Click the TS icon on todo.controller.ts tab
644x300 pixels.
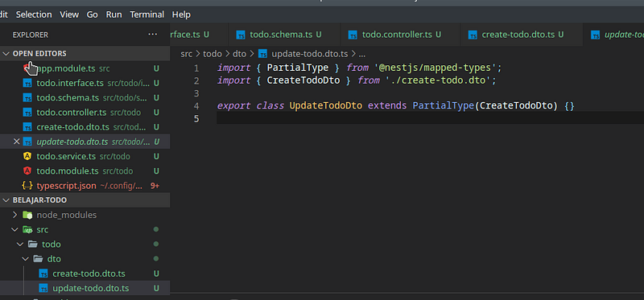point(353,35)
